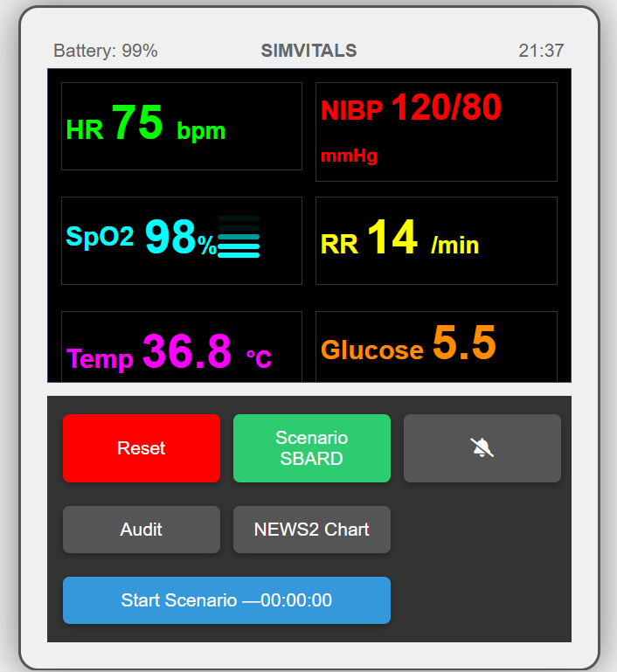Click the Battery: 99% indicator
Screen dimensions: 617x672
click(106, 51)
